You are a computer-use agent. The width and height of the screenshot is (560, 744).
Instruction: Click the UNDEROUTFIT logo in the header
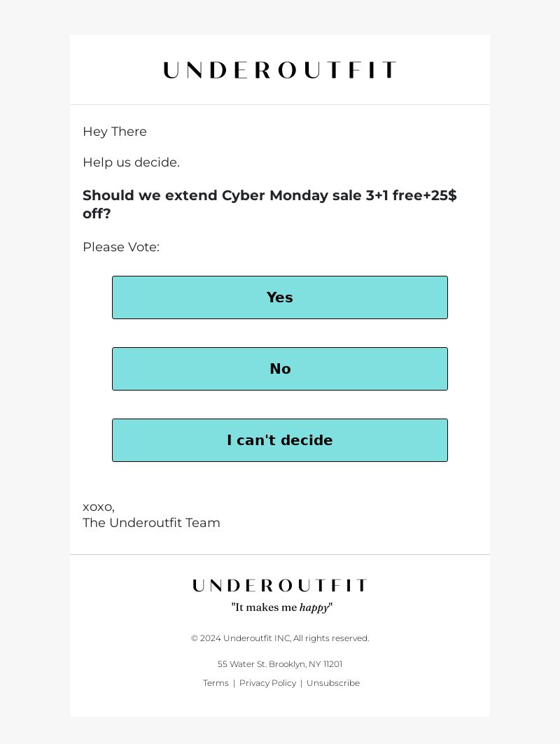point(279,70)
